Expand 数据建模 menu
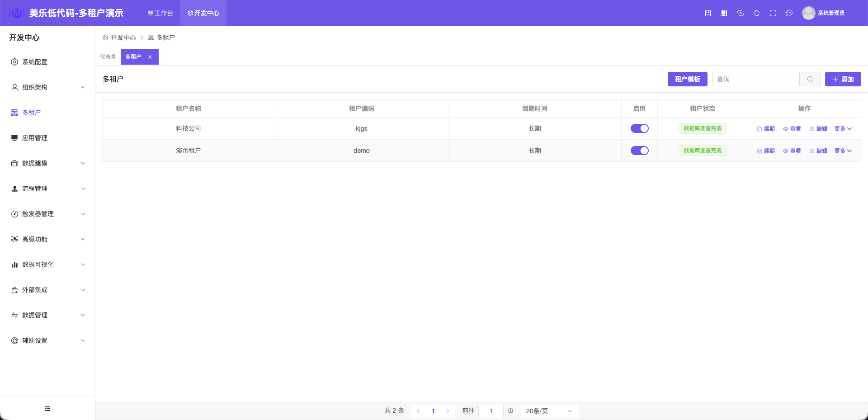868x420 pixels. pyautogui.click(x=47, y=163)
